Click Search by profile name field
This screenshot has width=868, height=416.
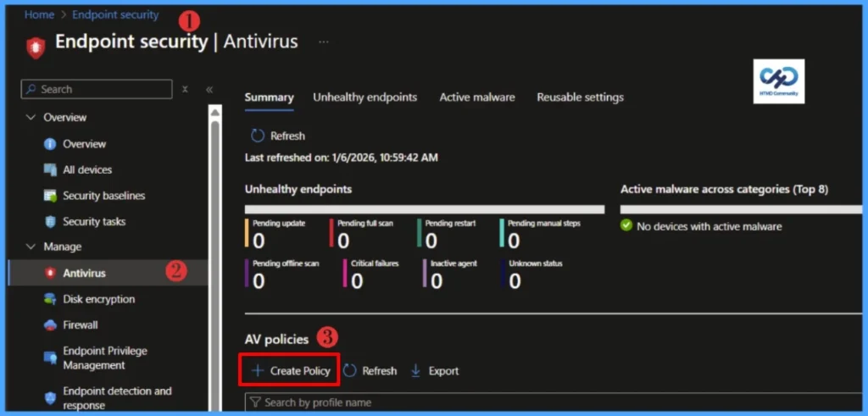click(554, 402)
